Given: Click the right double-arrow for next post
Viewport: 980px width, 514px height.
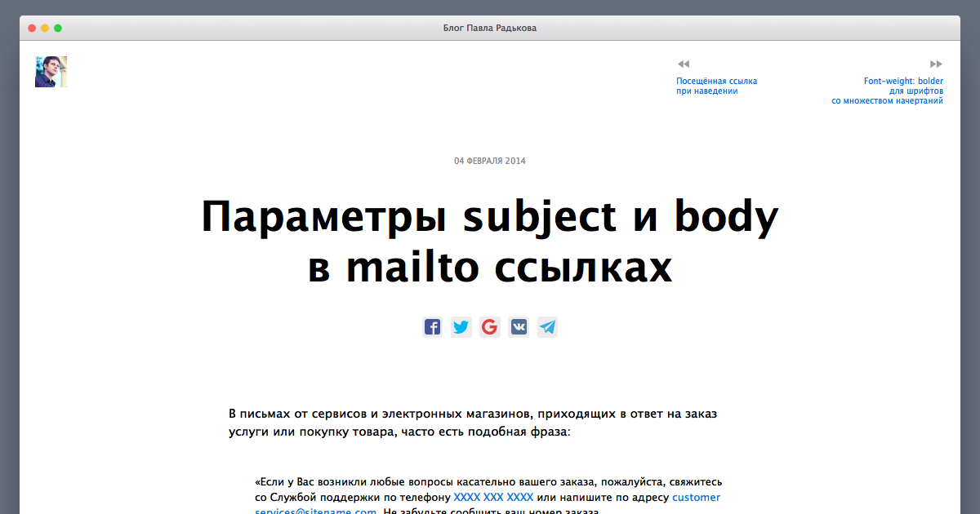Looking at the screenshot, I should 936,64.
